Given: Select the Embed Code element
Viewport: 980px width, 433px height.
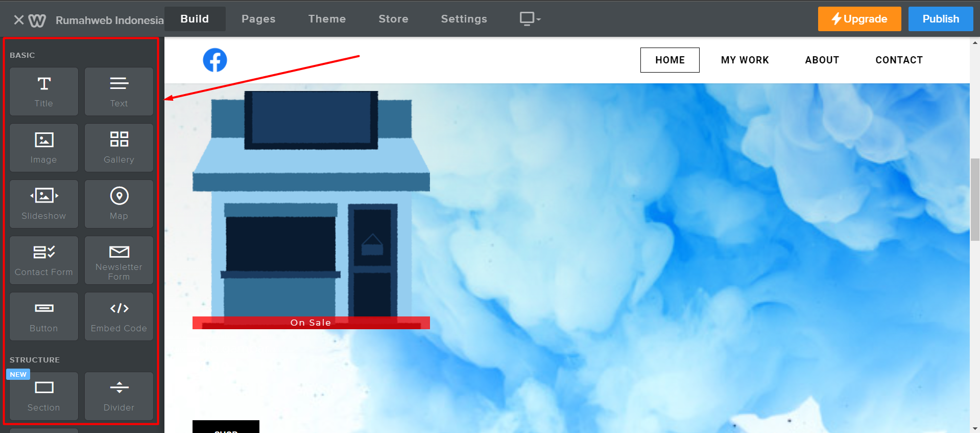Looking at the screenshot, I should (x=119, y=316).
